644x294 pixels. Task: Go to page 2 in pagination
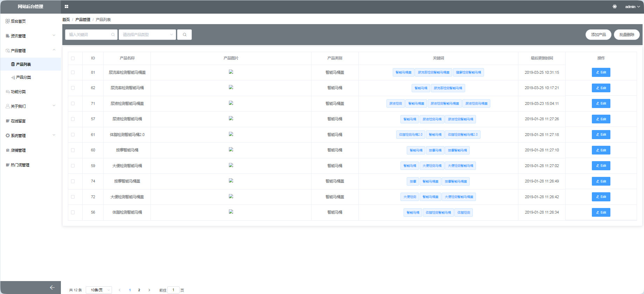click(139, 290)
